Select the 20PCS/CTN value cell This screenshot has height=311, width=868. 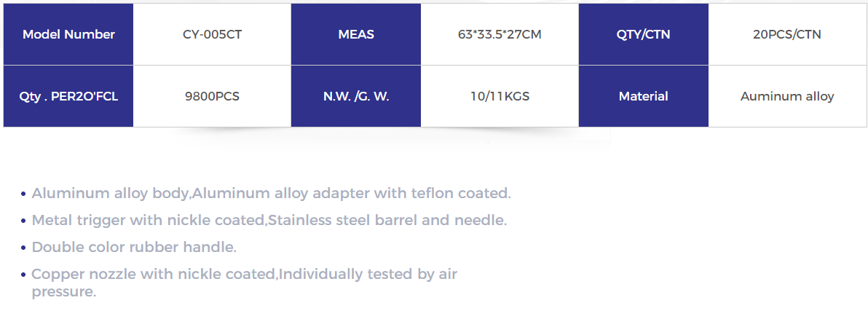787,34
